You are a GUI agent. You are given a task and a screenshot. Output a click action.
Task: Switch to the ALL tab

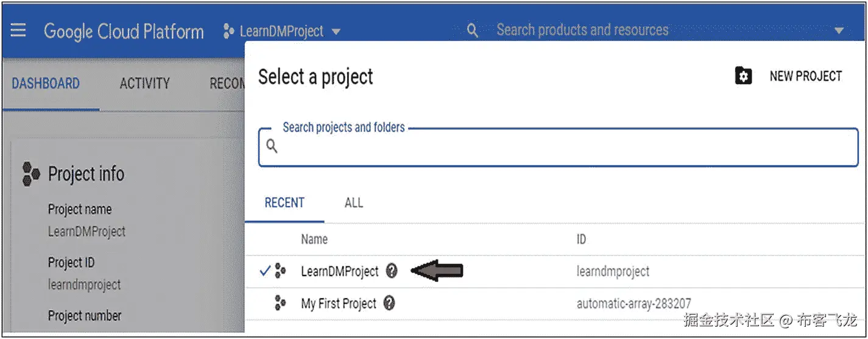(354, 203)
